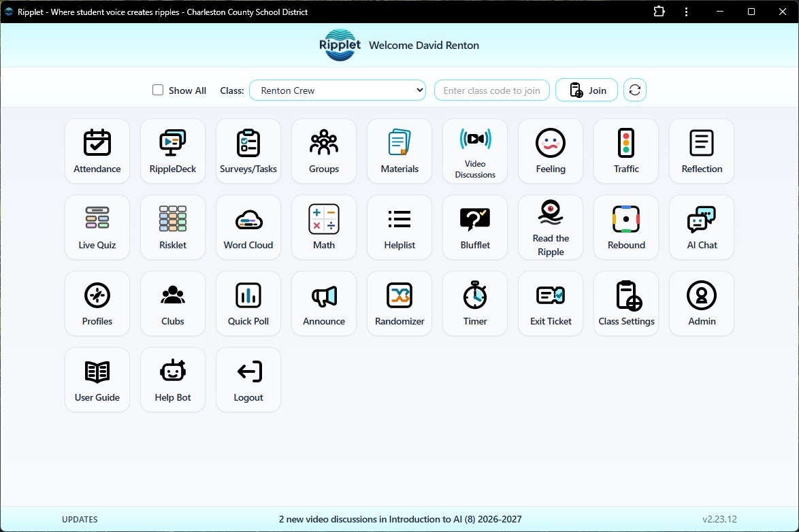Open AI Chat
Image resolution: width=799 pixels, height=532 pixels.
tap(702, 227)
